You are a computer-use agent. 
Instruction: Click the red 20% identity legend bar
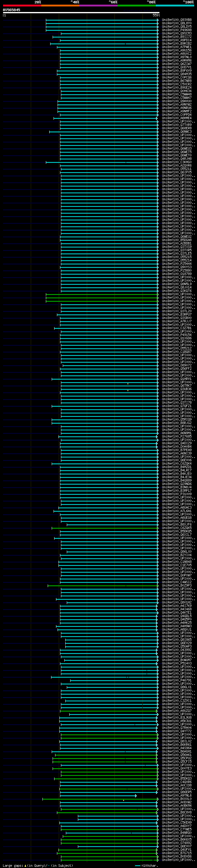click(x=22, y=6)
